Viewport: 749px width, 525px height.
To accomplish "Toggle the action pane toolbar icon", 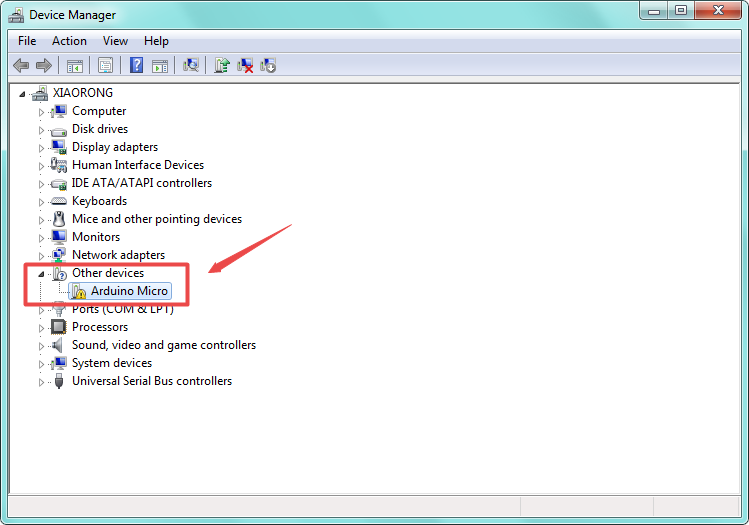I will pos(160,65).
